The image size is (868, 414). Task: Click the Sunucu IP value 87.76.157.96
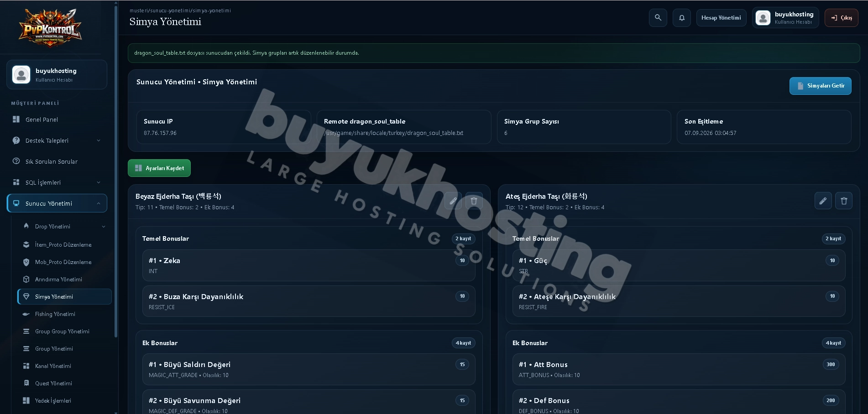[x=160, y=133]
